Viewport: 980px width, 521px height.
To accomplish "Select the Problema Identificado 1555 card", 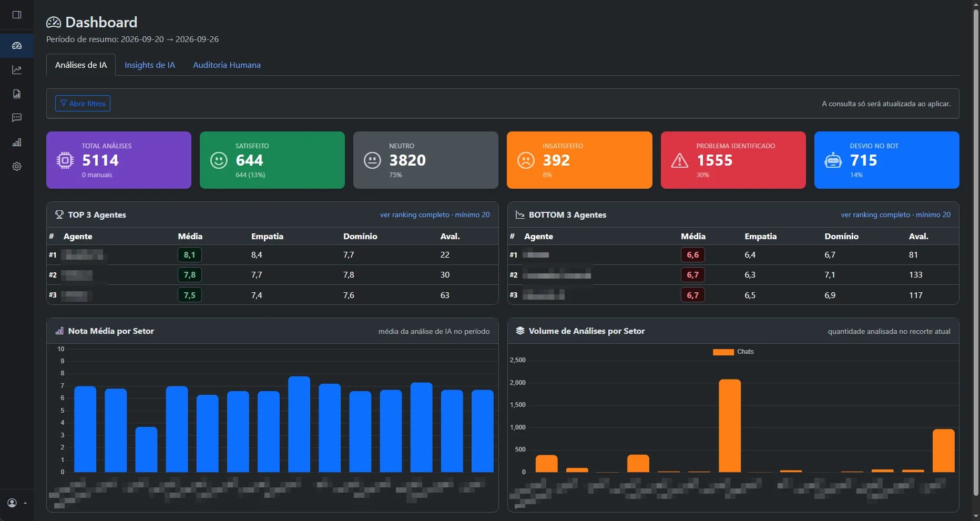I will coord(733,160).
